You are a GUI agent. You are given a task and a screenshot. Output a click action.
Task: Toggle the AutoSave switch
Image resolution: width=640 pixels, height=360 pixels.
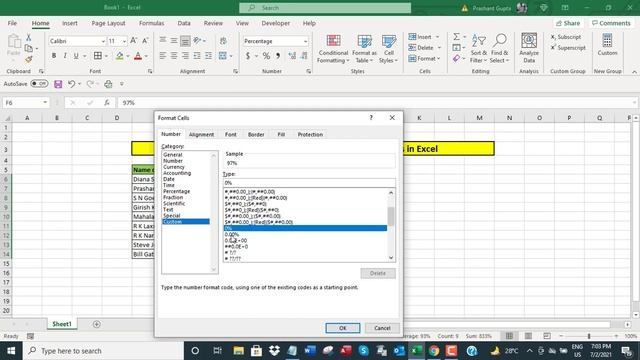click(39, 84)
